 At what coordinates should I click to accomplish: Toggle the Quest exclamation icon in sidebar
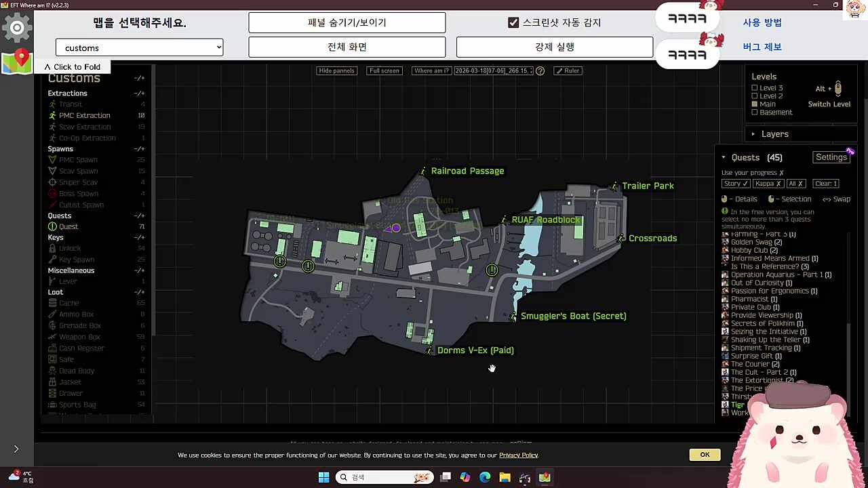tap(52, 226)
